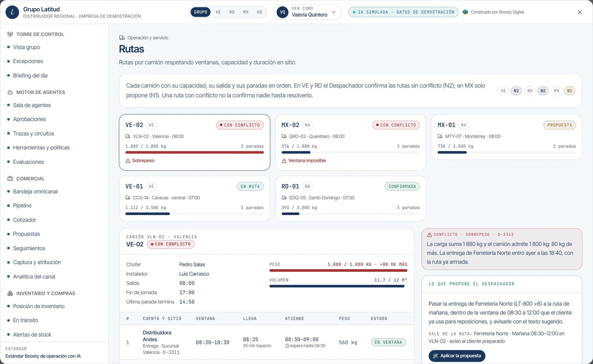Click the Boosty Digital owl logo icon
Viewport: 593px width, 364px height.
click(x=465, y=12)
